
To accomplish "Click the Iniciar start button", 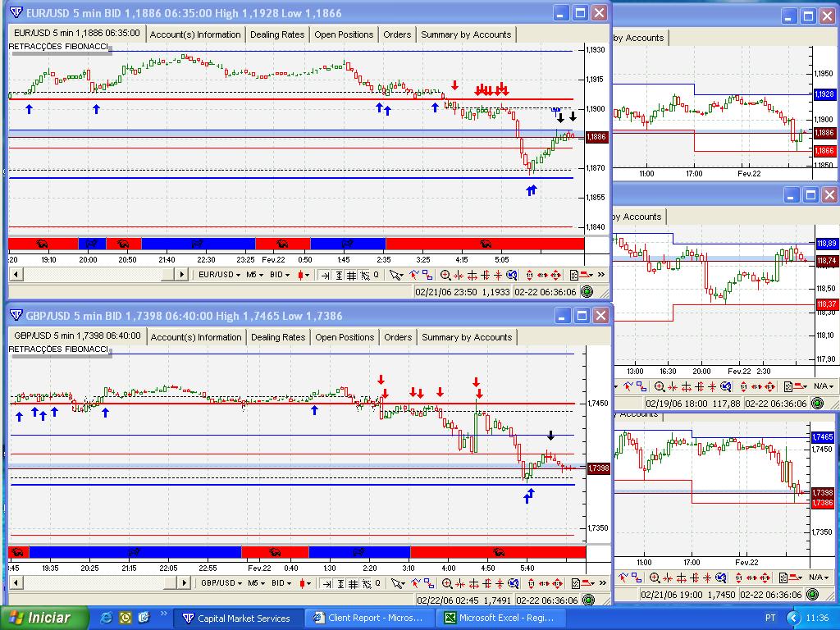I will point(39,618).
